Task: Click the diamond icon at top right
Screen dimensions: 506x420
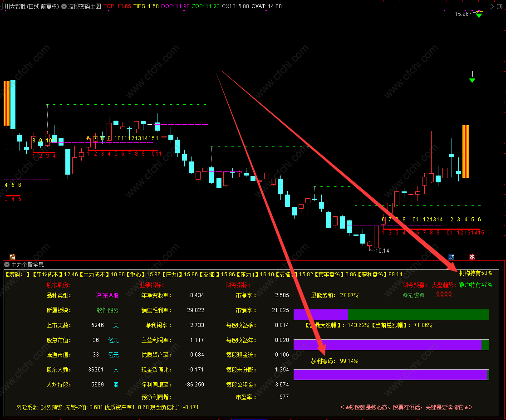Action: pyautogui.click(x=491, y=6)
